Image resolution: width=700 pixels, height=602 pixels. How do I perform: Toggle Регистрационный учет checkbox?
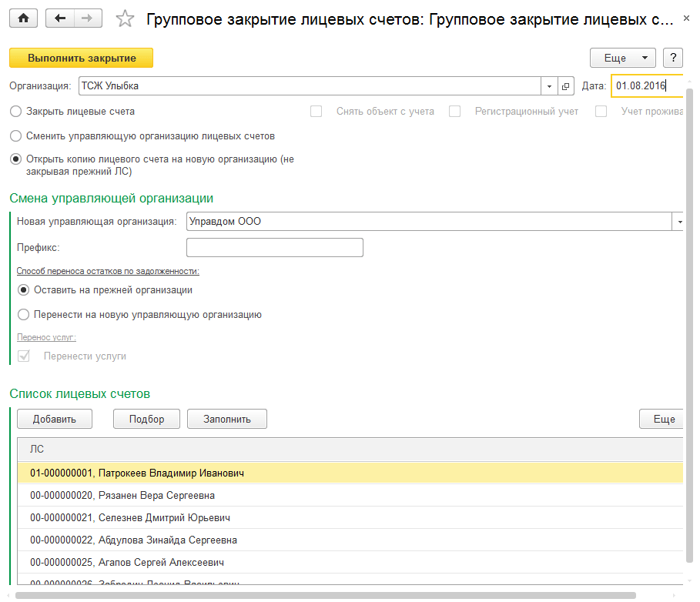pyautogui.click(x=455, y=112)
